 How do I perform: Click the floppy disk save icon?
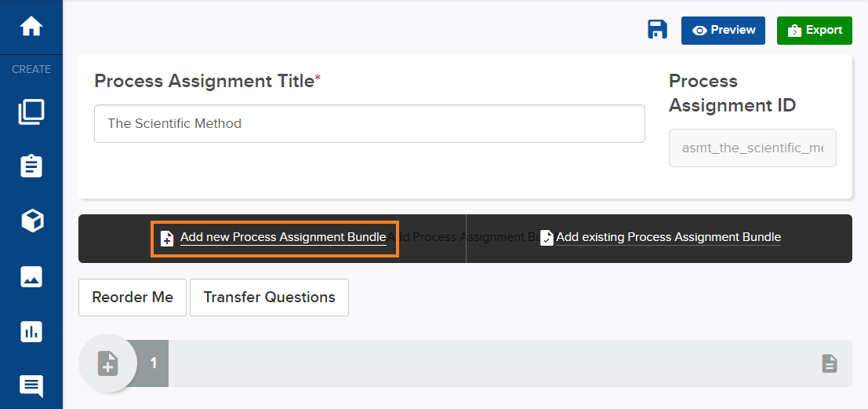657,29
